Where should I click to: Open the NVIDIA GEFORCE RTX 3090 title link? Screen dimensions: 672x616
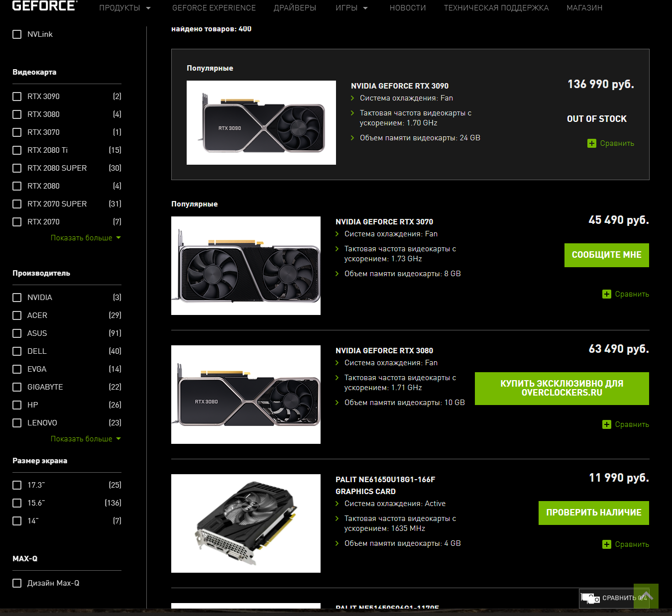[400, 86]
